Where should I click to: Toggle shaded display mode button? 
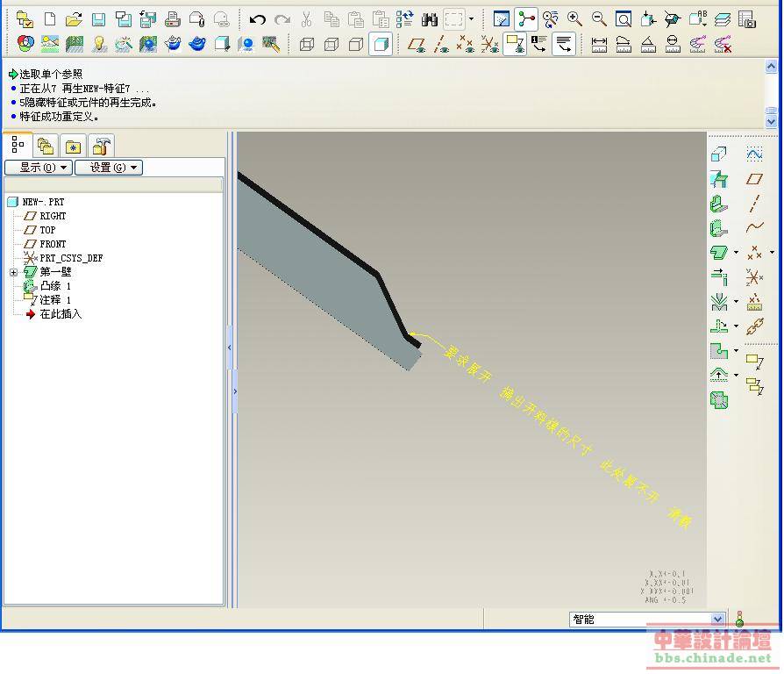(381, 44)
